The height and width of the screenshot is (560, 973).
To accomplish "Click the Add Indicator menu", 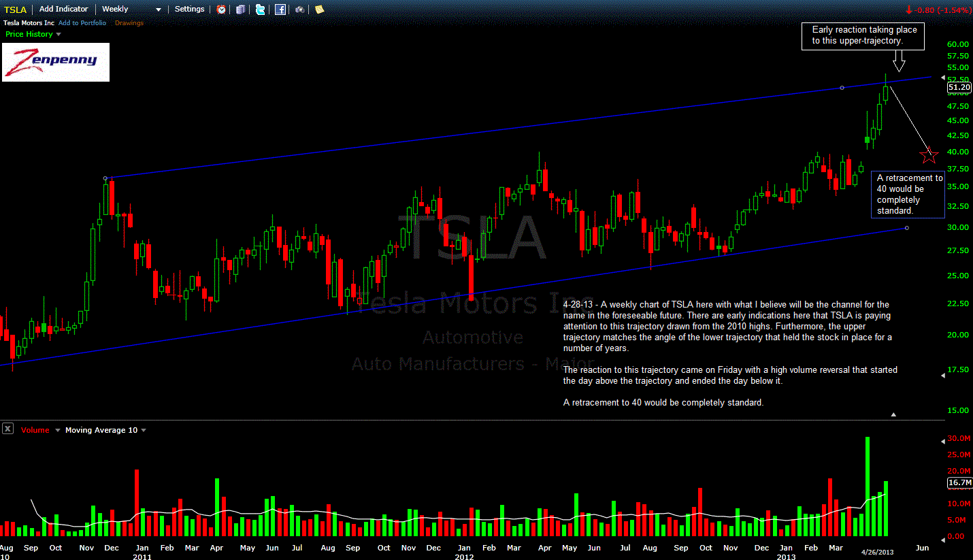I will [x=64, y=10].
